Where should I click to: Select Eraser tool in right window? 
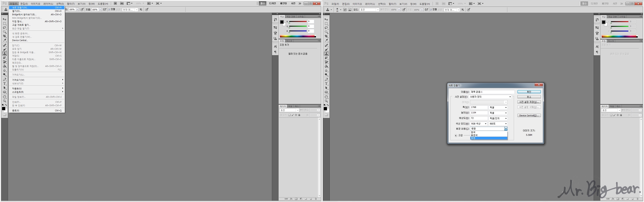[326, 62]
